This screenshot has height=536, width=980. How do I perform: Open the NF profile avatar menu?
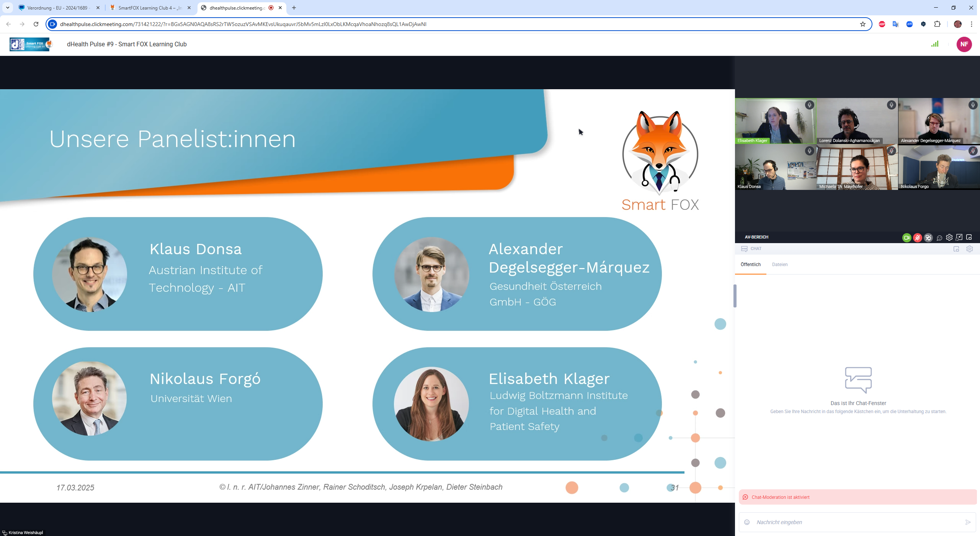point(964,44)
